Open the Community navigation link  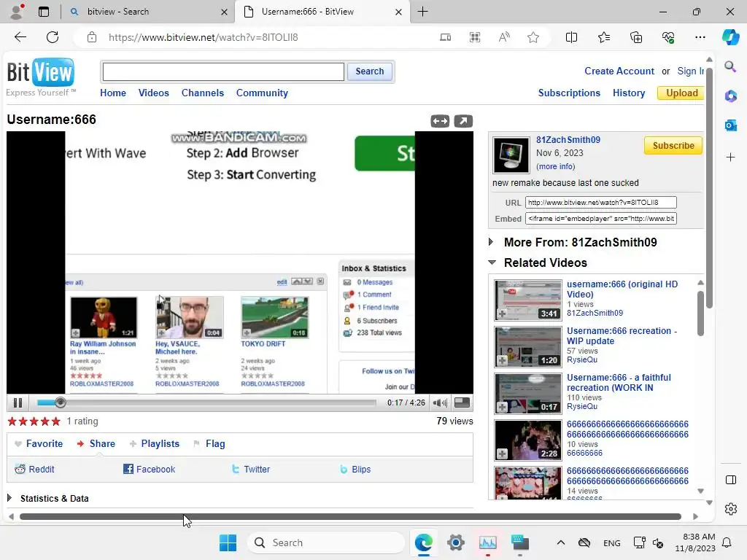pos(262,93)
